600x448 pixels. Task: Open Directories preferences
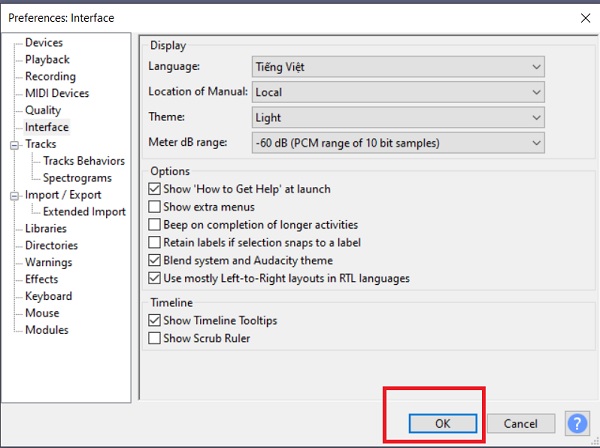click(x=51, y=245)
